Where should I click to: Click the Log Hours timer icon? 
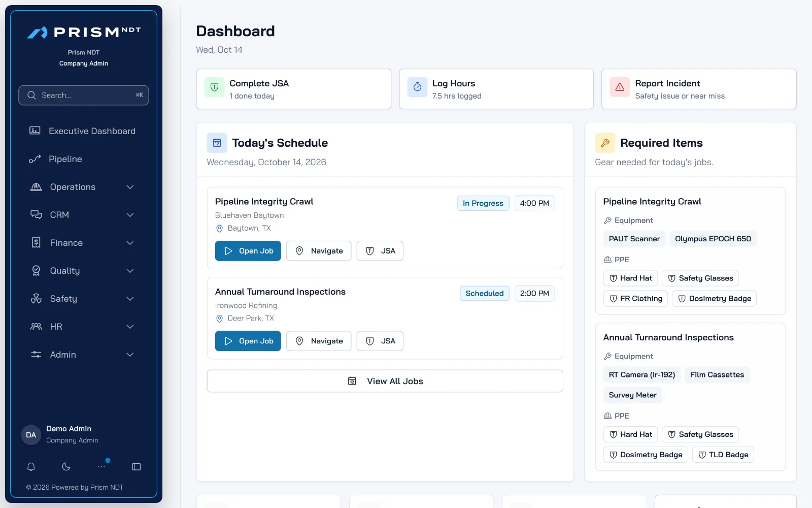pyautogui.click(x=417, y=87)
